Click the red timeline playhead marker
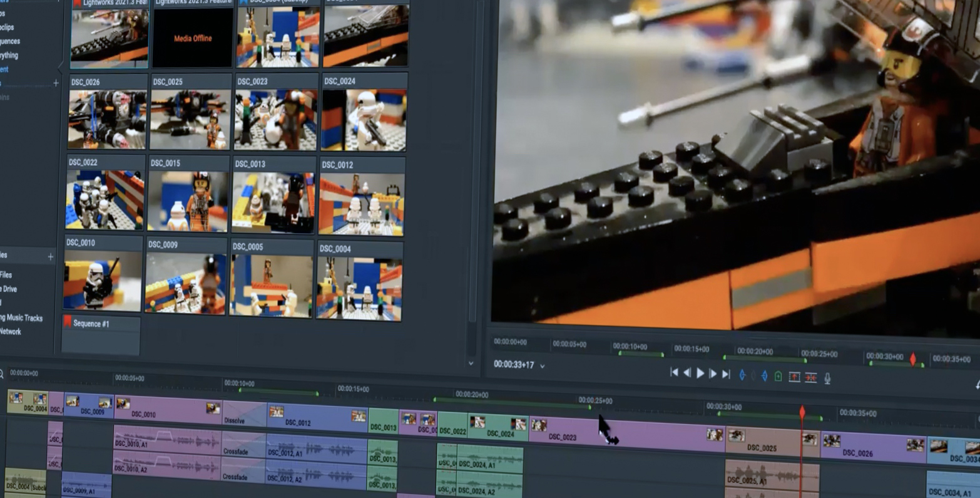The image size is (980, 498). [802, 412]
